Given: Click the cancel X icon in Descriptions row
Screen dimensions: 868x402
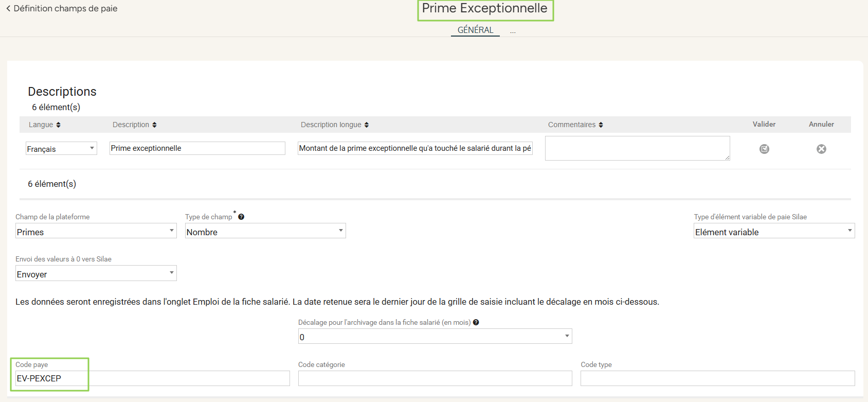Looking at the screenshot, I should tap(821, 149).
